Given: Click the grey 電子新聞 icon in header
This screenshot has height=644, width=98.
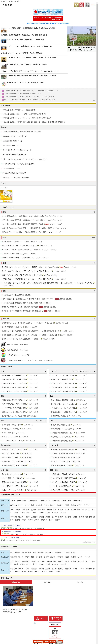Looking at the screenshot, I should click(87, 5).
